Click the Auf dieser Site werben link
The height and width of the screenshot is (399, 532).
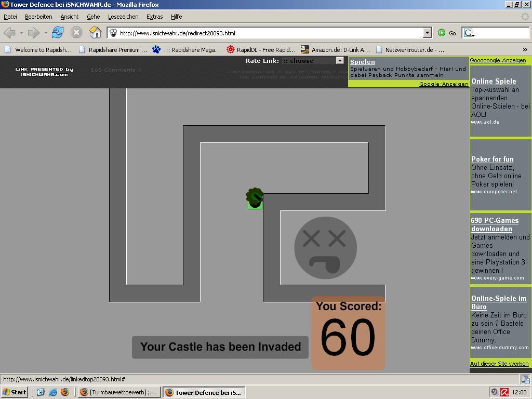click(499, 364)
